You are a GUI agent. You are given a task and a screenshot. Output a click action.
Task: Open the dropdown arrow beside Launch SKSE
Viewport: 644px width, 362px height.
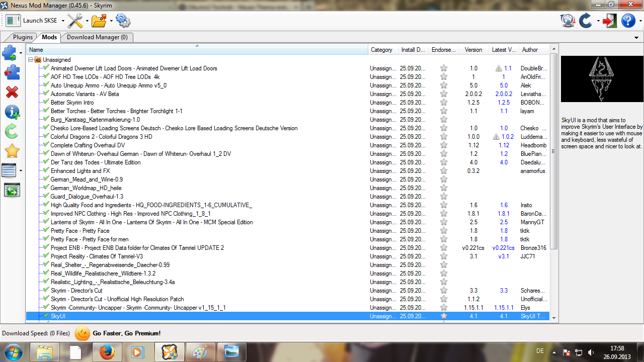tap(63, 21)
